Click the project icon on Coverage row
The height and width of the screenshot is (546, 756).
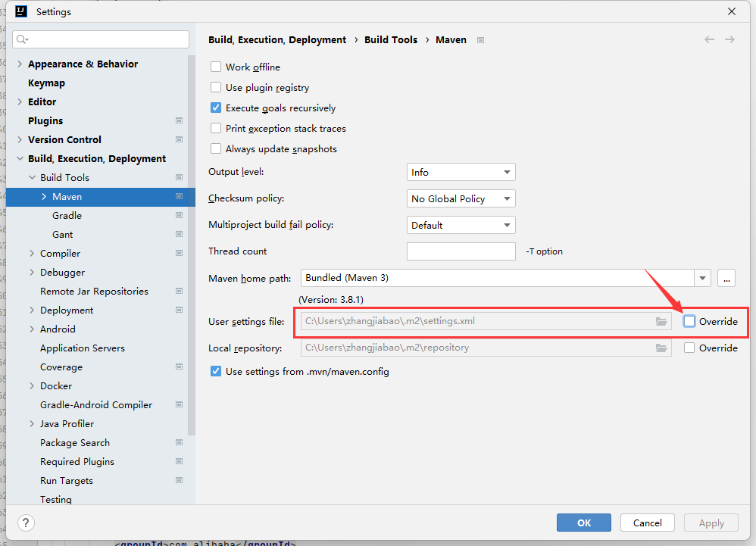(x=179, y=367)
